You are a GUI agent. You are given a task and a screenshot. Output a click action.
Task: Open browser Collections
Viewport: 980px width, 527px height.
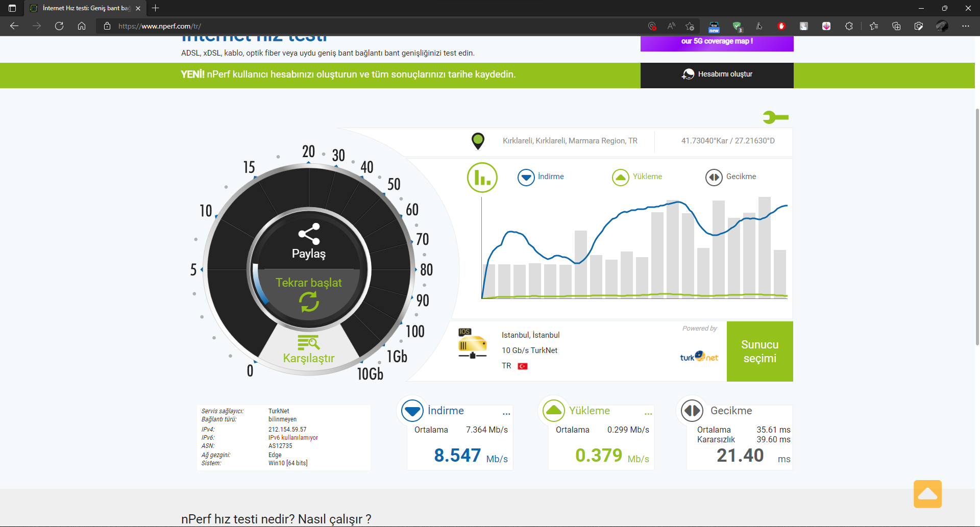(x=896, y=26)
